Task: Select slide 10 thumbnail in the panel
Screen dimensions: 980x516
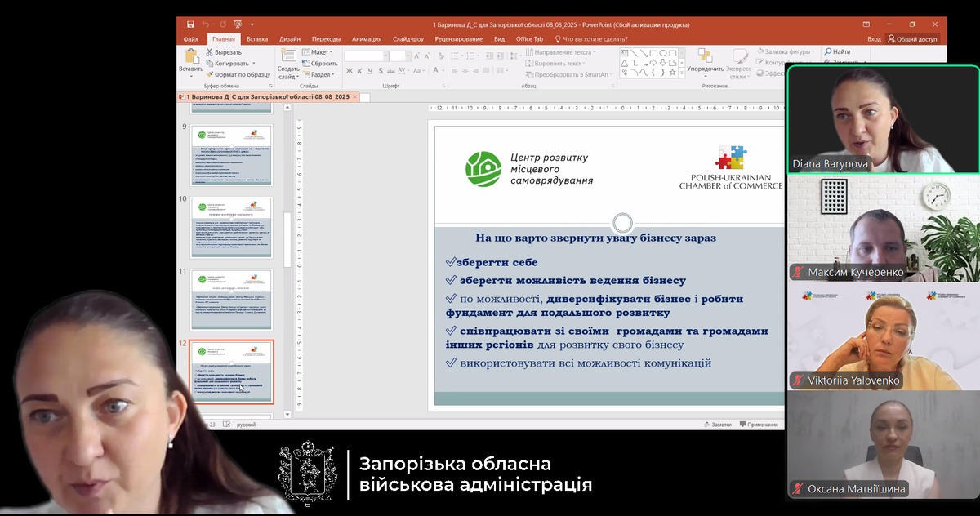Action: (x=232, y=227)
